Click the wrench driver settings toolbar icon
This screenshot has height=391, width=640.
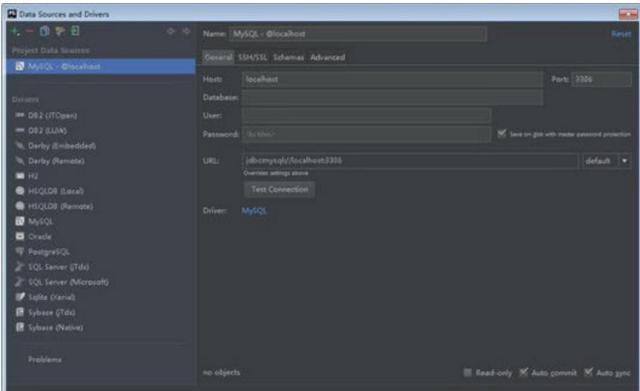(60, 31)
